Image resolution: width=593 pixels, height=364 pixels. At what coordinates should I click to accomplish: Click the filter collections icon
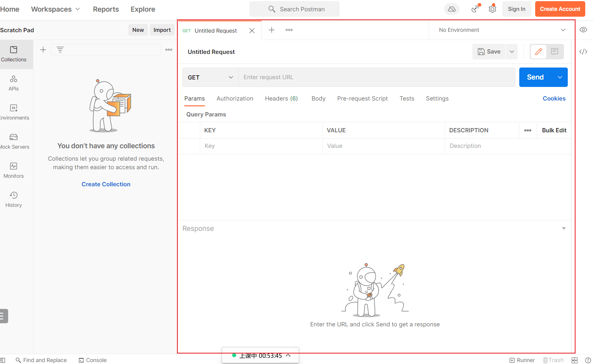click(60, 50)
